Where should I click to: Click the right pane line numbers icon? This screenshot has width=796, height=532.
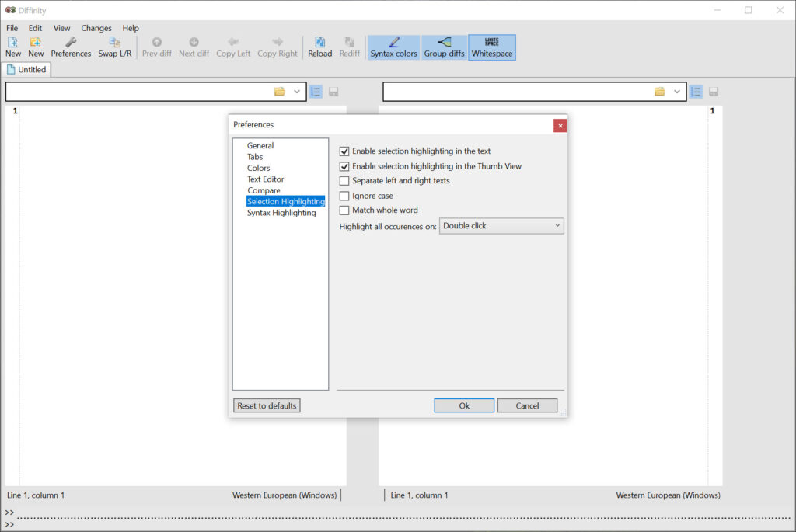click(696, 92)
